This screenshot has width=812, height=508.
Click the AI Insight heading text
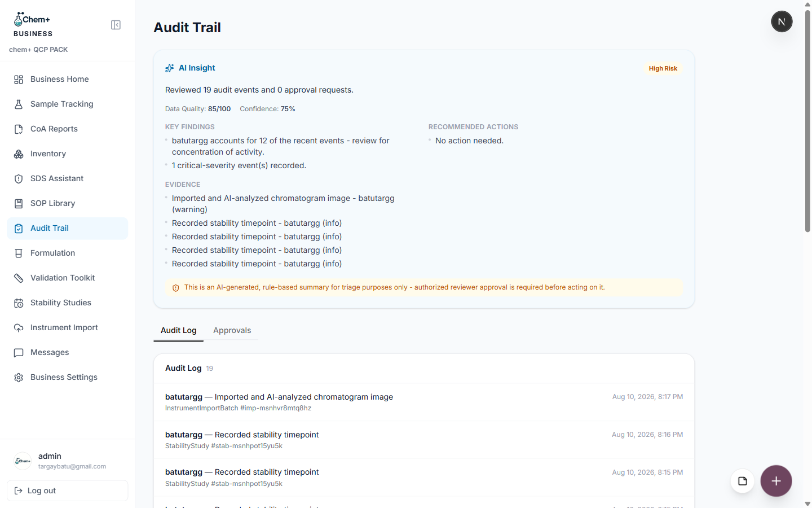[197, 68]
